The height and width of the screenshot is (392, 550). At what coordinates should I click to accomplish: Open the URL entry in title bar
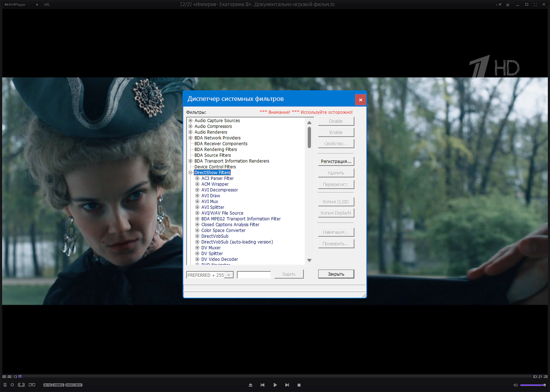pos(47,5)
